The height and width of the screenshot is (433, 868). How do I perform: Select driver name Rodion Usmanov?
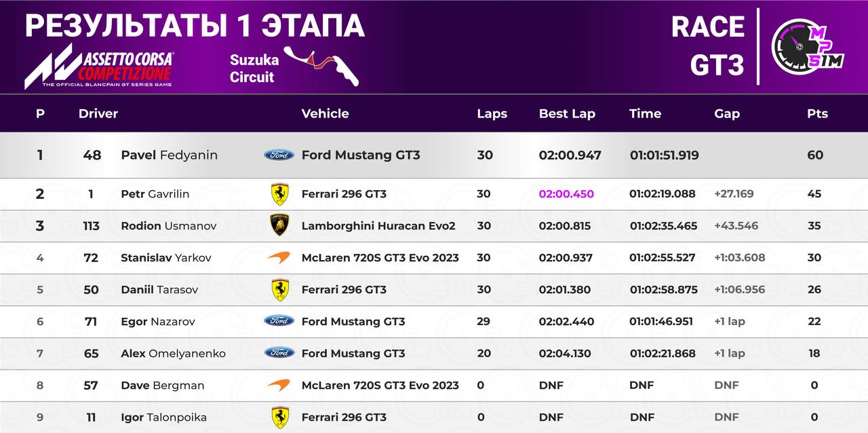pyautogui.click(x=168, y=226)
